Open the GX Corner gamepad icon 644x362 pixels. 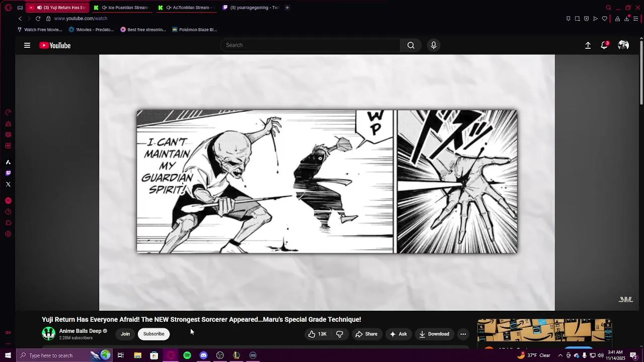[x=20, y=8]
